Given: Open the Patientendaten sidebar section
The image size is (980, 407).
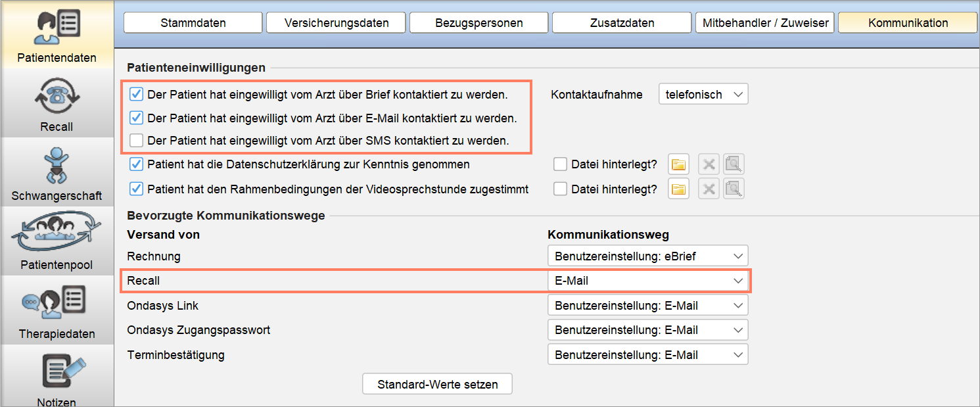Looking at the screenshot, I should coord(57,34).
